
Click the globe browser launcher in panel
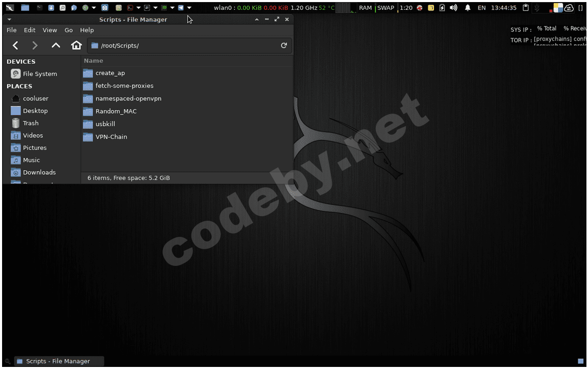tap(86, 7)
